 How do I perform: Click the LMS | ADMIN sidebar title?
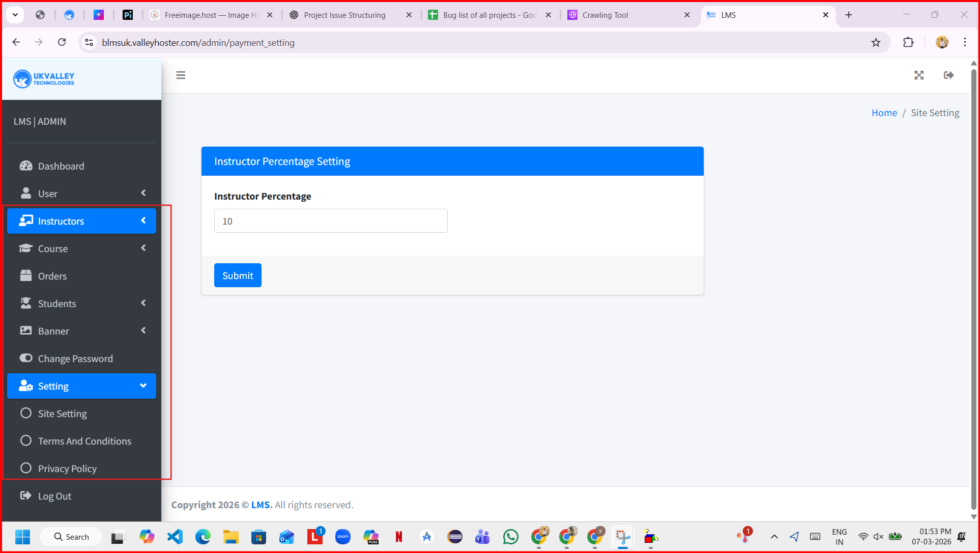coord(40,121)
